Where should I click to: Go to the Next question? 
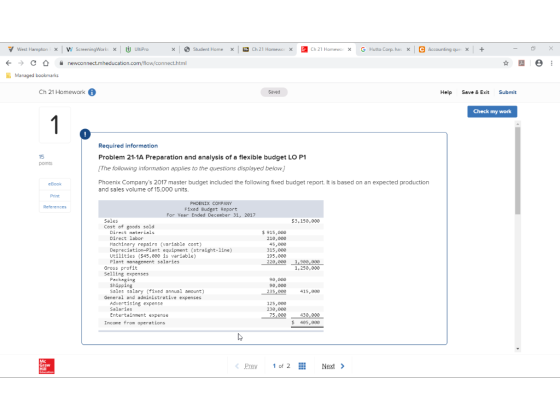[x=333, y=366]
